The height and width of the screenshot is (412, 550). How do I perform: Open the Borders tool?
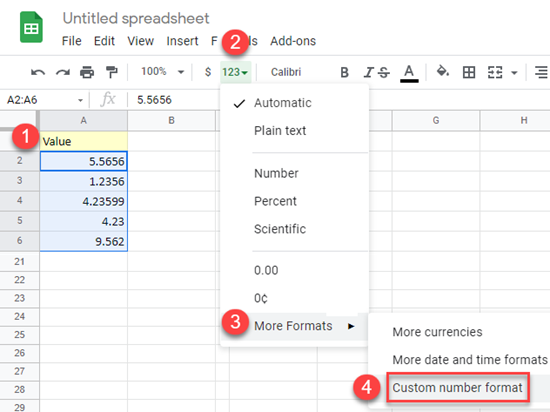click(469, 72)
